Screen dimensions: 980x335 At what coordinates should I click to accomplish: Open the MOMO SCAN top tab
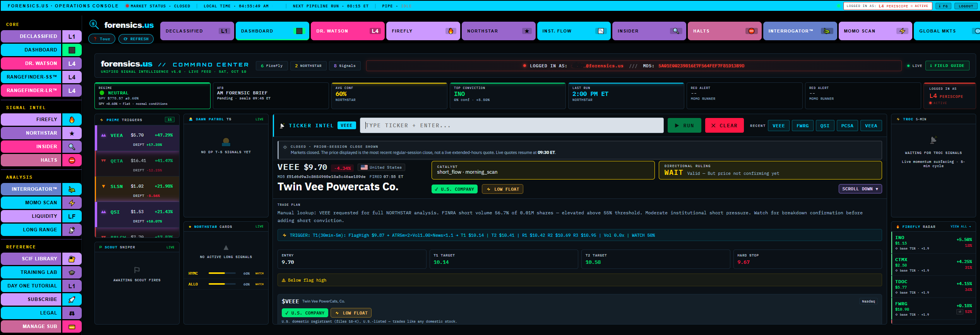click(x=875, y=31)
